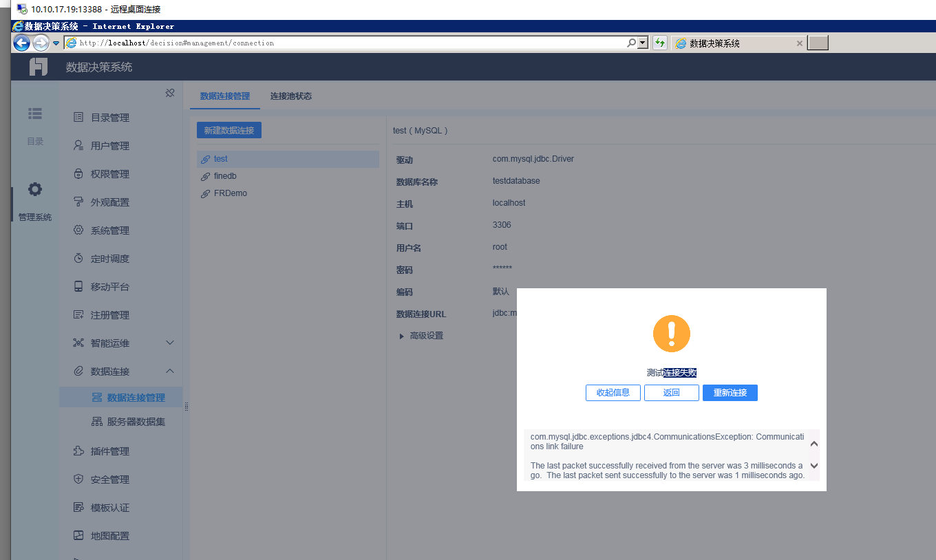Switch to the 数据连接管理 tab
936x560 pixels.
[x=225, y=96]
